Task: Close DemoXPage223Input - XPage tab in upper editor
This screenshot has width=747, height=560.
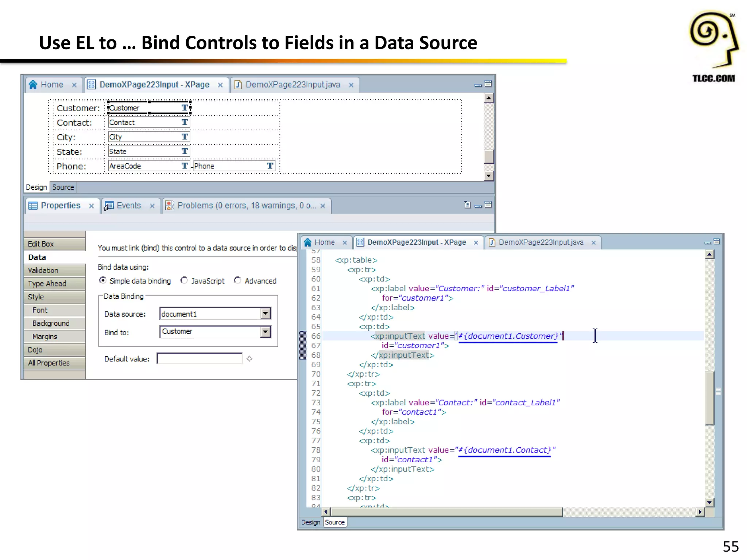Action: coord(220,85)
